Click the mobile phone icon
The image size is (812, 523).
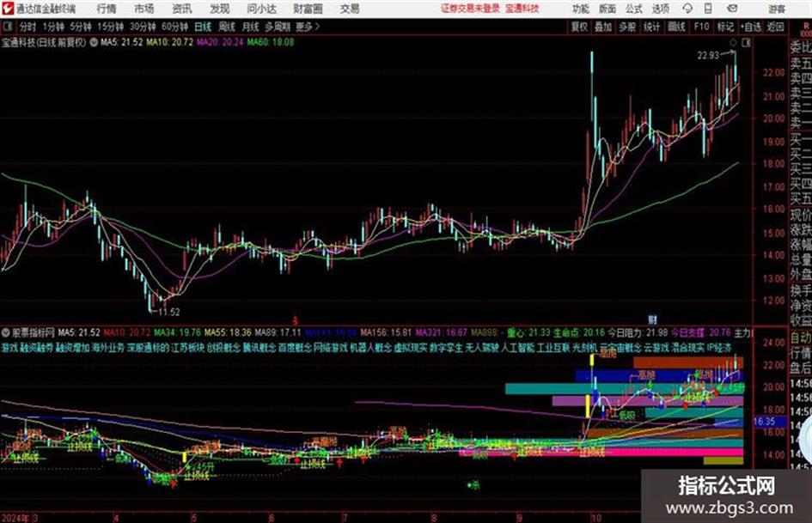click(708, 9)
